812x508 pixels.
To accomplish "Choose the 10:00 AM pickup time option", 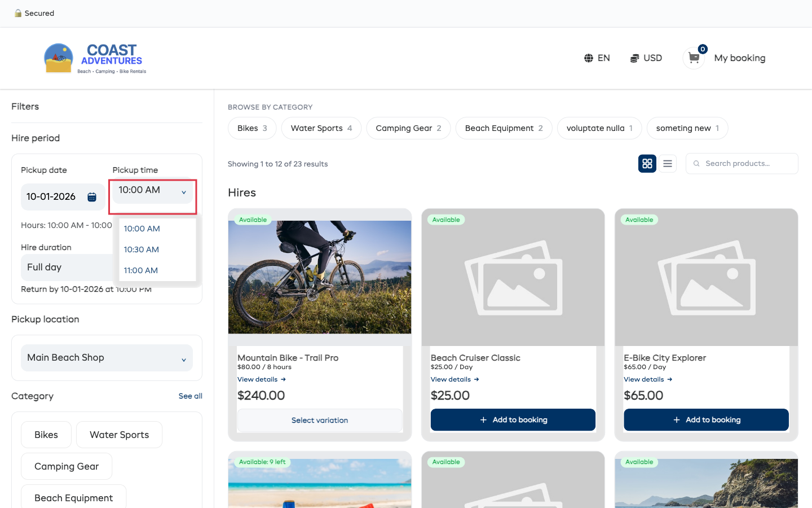I will tap(158, 229).
